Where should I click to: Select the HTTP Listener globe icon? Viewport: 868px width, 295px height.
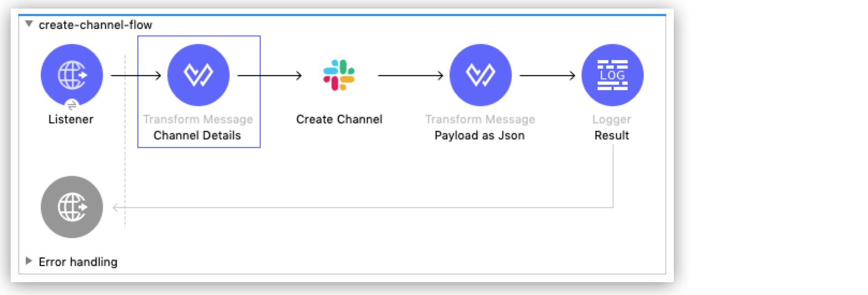point(71,75)
